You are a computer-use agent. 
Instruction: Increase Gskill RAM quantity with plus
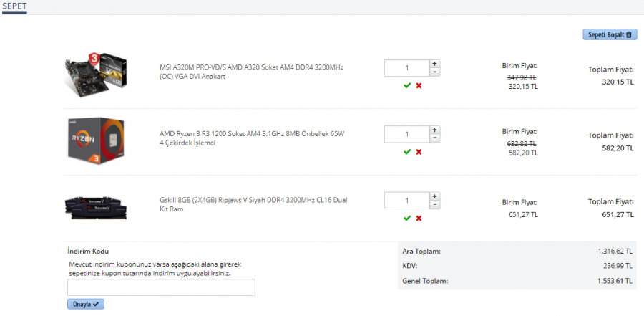tap(435, 196)
